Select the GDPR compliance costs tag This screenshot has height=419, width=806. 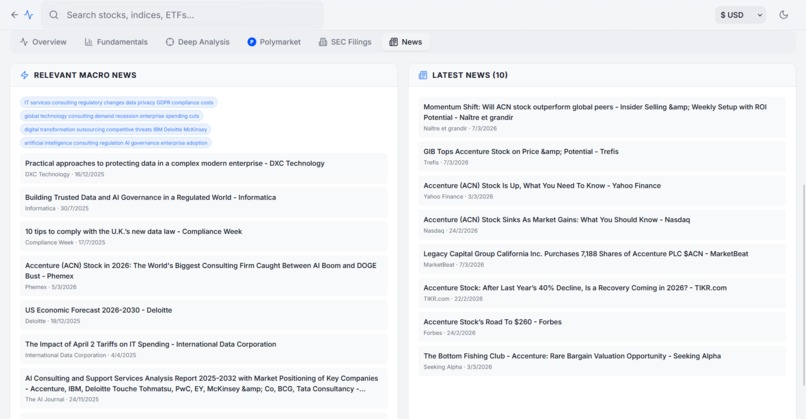119,103
